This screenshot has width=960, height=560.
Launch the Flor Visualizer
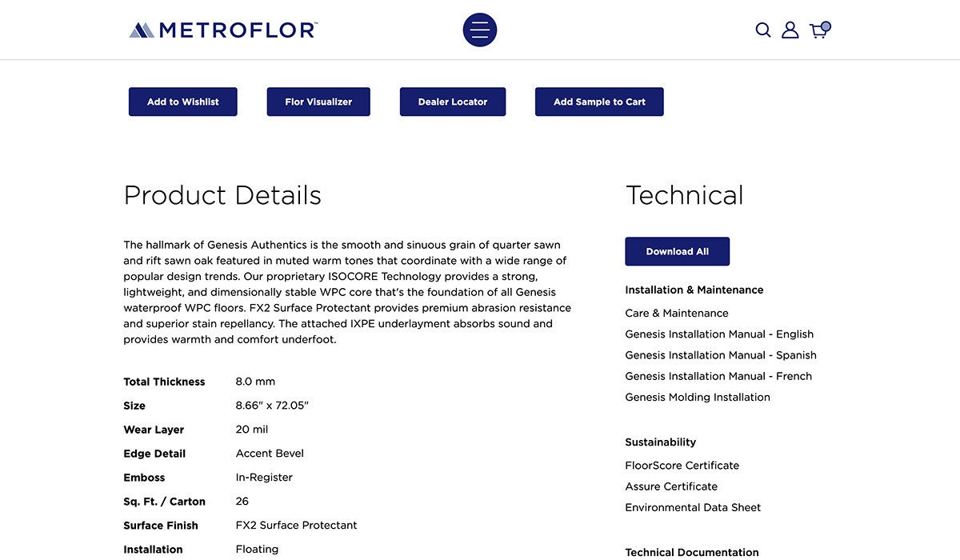[x=318, y=102]
